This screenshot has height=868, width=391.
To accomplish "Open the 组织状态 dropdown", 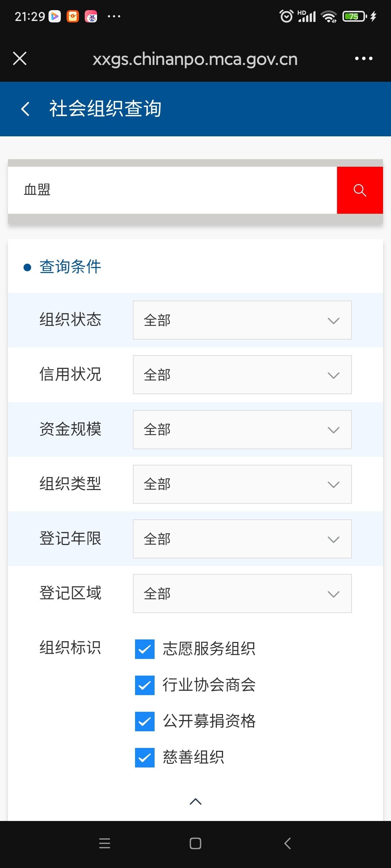I will (x=242, y=320).
